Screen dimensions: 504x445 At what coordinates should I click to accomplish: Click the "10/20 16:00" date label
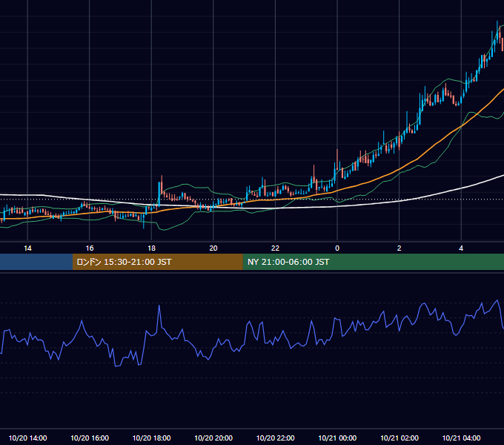click(x=90, y=438)
